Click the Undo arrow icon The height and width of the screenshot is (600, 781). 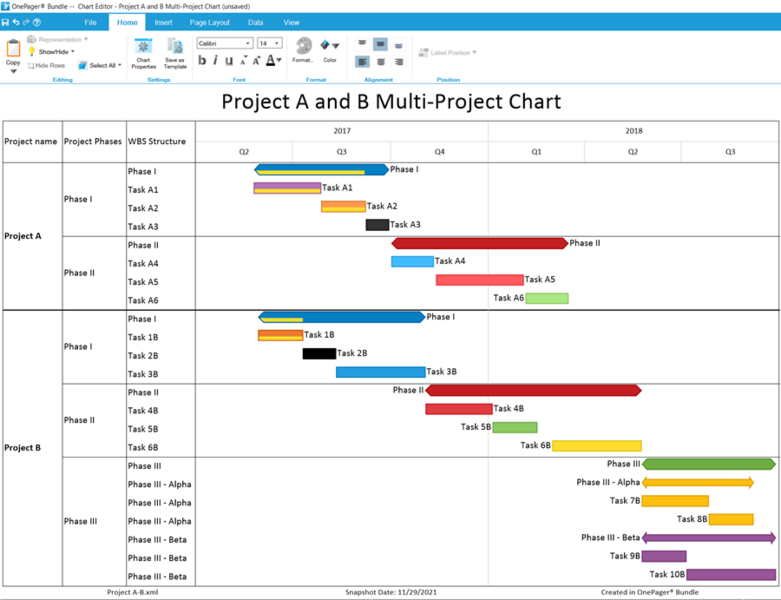[x=15, y=22]
